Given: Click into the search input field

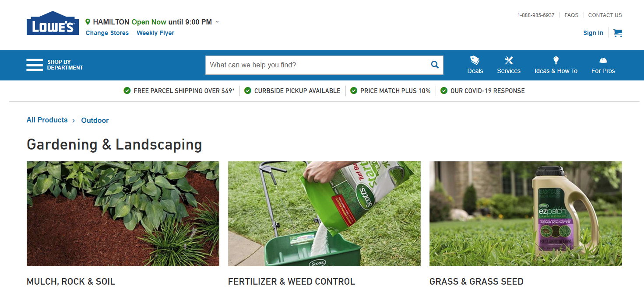Looking at the screenshot, I should (x=317, y=65).
